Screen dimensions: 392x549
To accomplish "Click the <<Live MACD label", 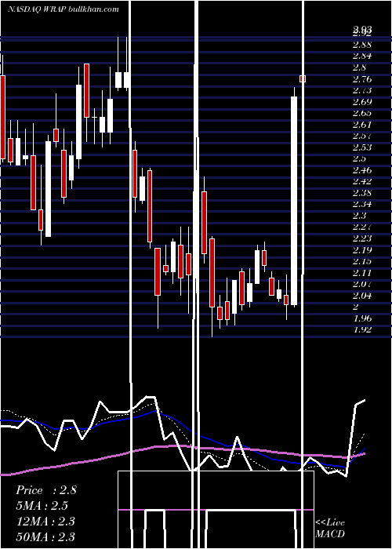I will [330, 528].
